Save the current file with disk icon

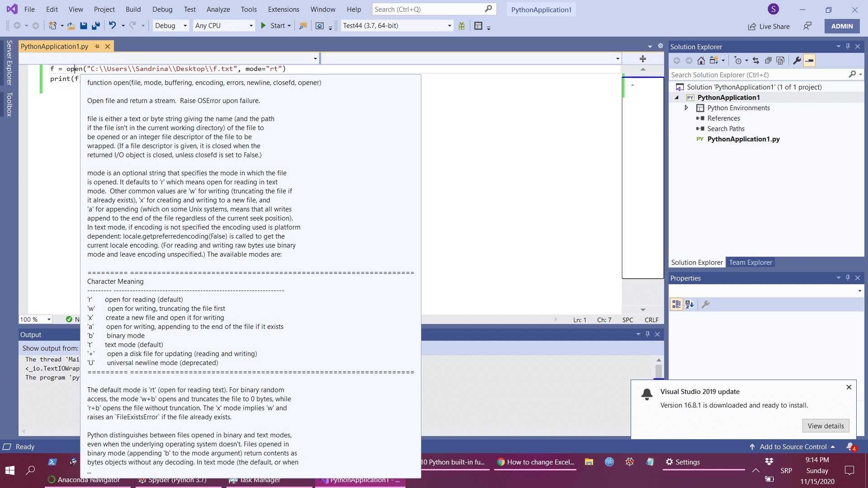click(84, 26)
